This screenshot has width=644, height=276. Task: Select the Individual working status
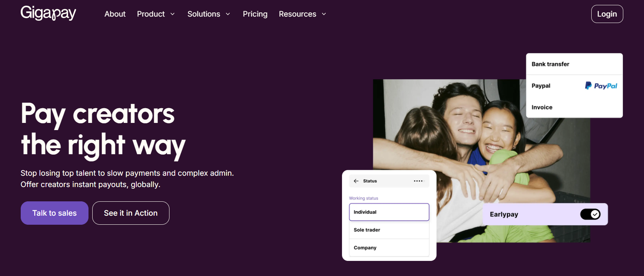389,212
